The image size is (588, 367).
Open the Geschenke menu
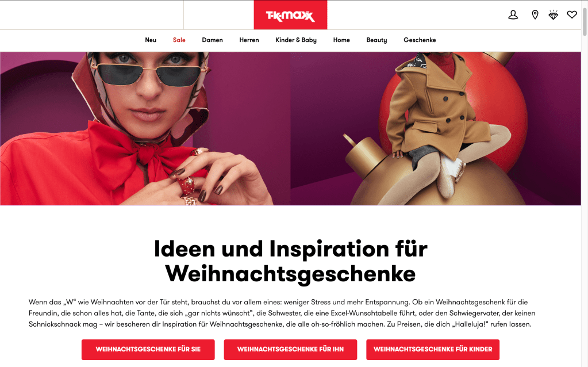(x=420, y=40)
